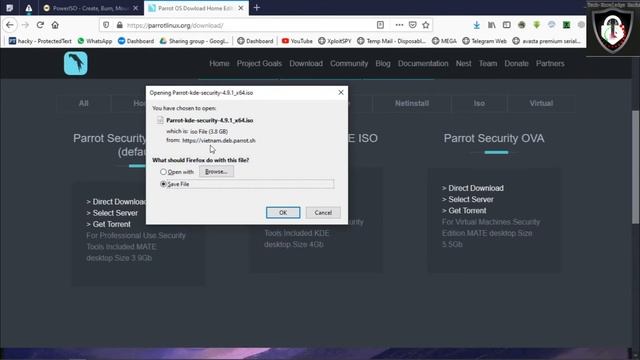
Task: Open the Blog nav item
Action: tap(383, 64)
